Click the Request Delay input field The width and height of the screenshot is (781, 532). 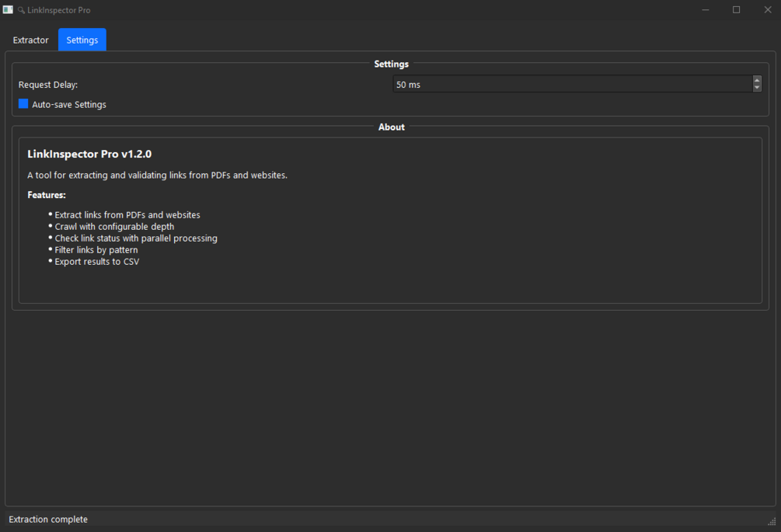point(572,84)
